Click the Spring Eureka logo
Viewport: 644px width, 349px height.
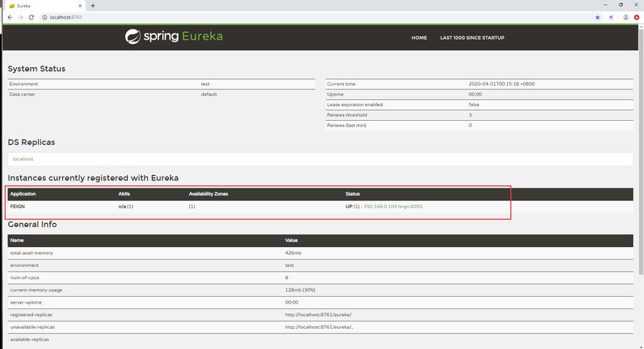(174, 36)
